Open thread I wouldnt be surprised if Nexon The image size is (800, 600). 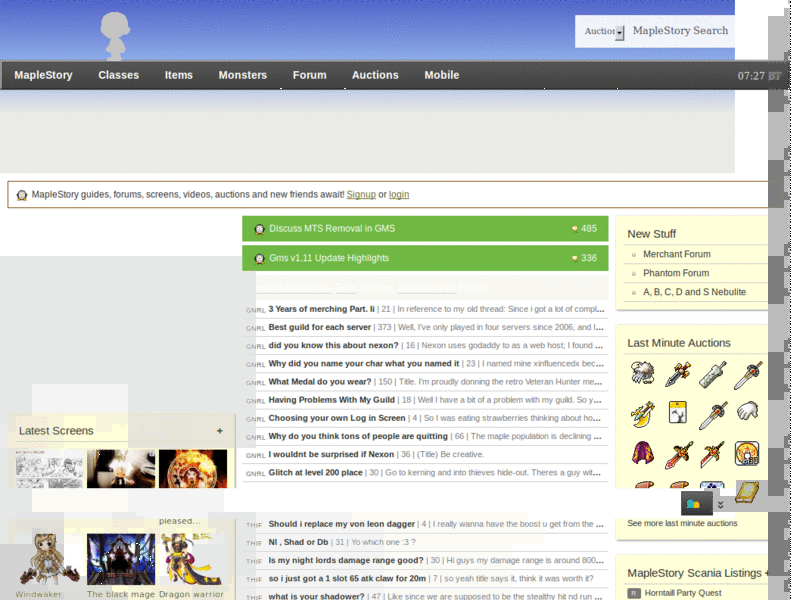click(331, 454)
